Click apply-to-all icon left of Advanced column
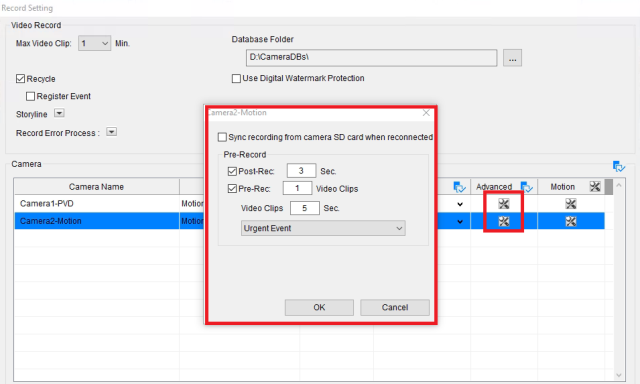The image size is (640, 384). (x=460, y=187)
